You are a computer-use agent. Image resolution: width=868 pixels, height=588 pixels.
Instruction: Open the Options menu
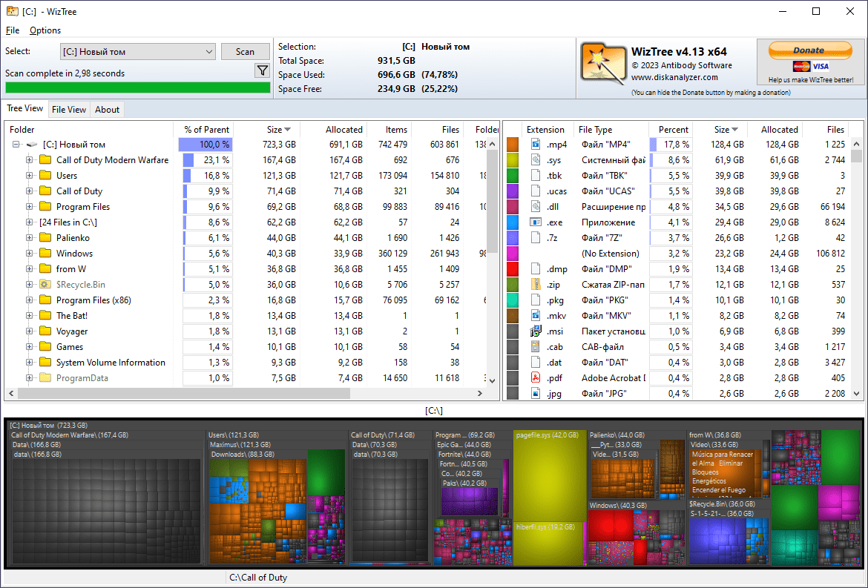[45, 30]
